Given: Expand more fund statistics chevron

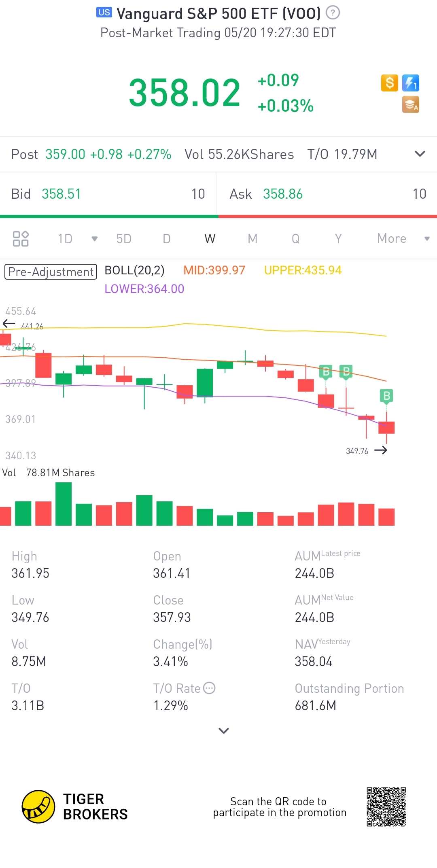Looking at the screenshot, I should coord(224,730).
